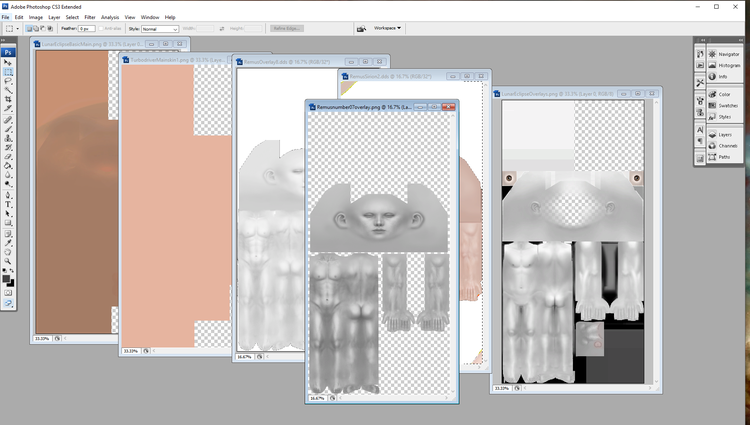
Task: Select the Rectangle shape tool
Action: [x=8, y=223]
